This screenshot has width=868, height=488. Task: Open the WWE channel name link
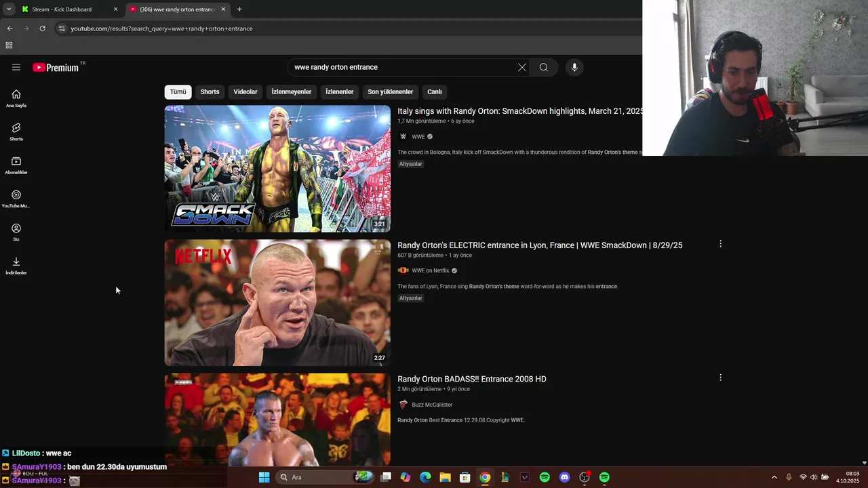tap(418, 136)
